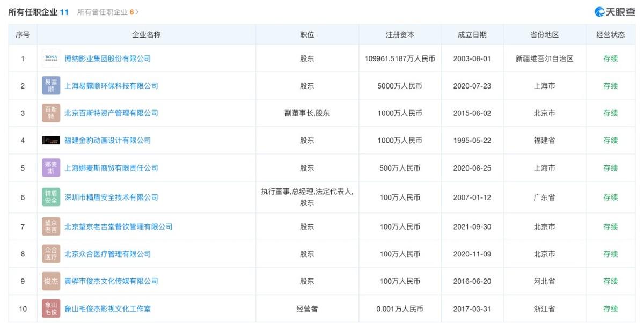Click the 易露顺 company logo icon
The height and width of the screenshot is (323, 644).
51,86
